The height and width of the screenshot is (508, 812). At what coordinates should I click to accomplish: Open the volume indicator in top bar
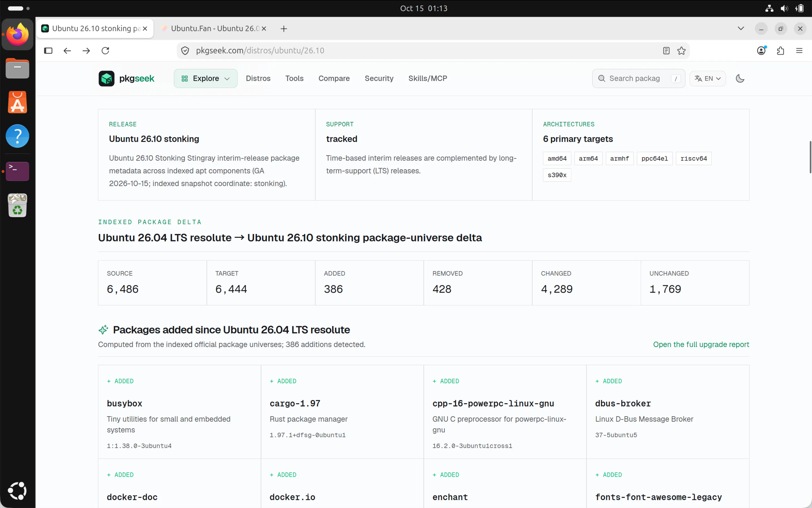[x=784, y=9]
